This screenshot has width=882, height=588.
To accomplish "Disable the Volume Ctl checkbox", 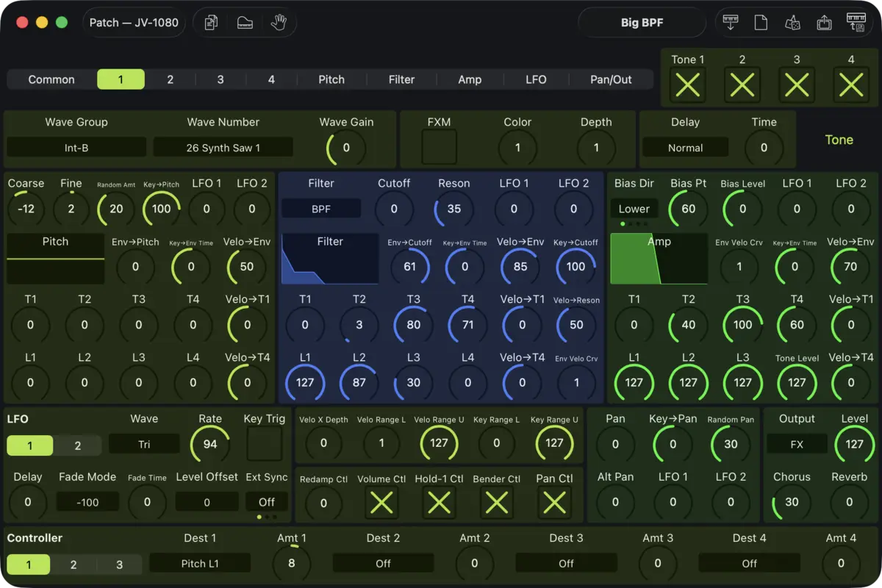I will (381, 503).
